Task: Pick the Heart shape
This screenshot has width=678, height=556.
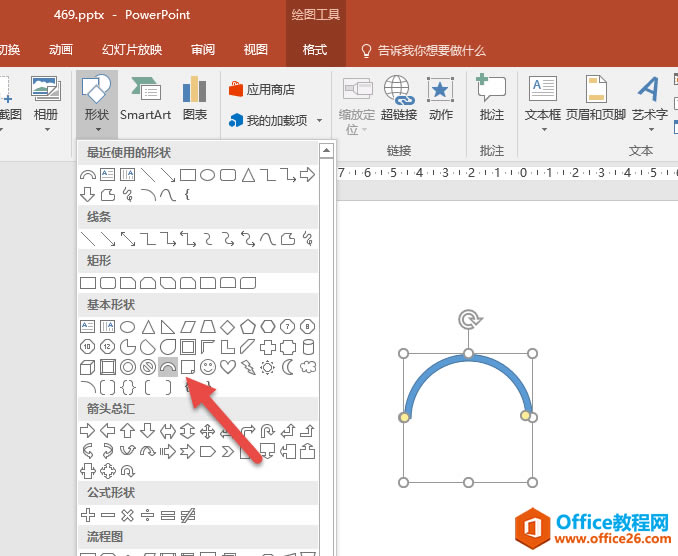Action: pos(228,367)
